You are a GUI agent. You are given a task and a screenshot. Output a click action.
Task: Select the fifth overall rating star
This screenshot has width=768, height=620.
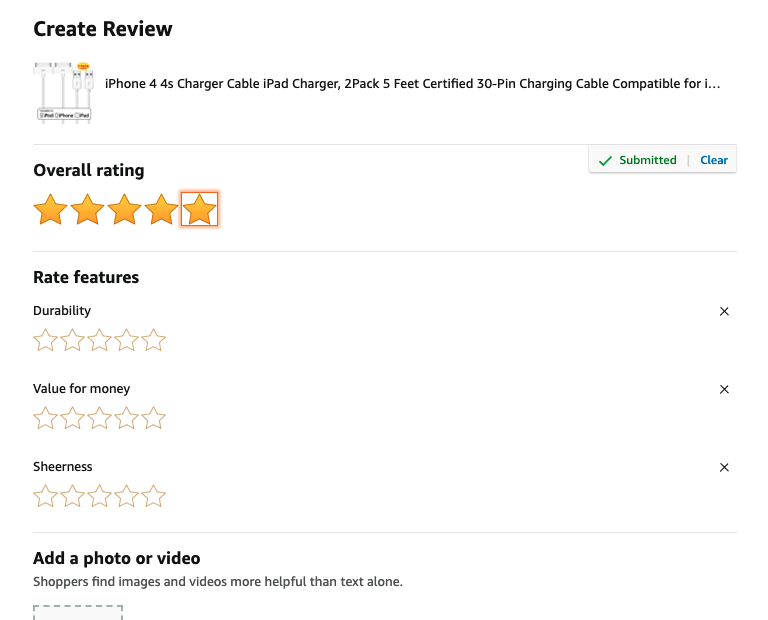[x=200, y=210]
